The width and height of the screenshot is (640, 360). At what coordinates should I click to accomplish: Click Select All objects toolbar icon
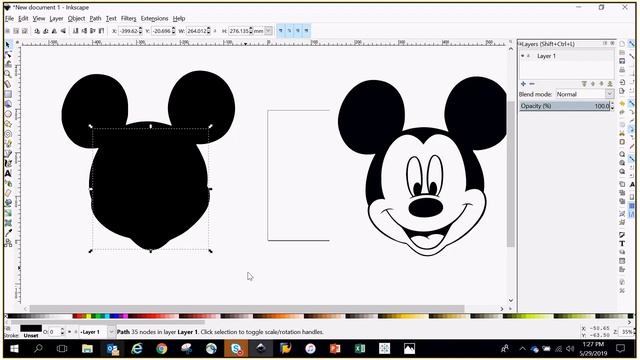(x=7, y=31)
